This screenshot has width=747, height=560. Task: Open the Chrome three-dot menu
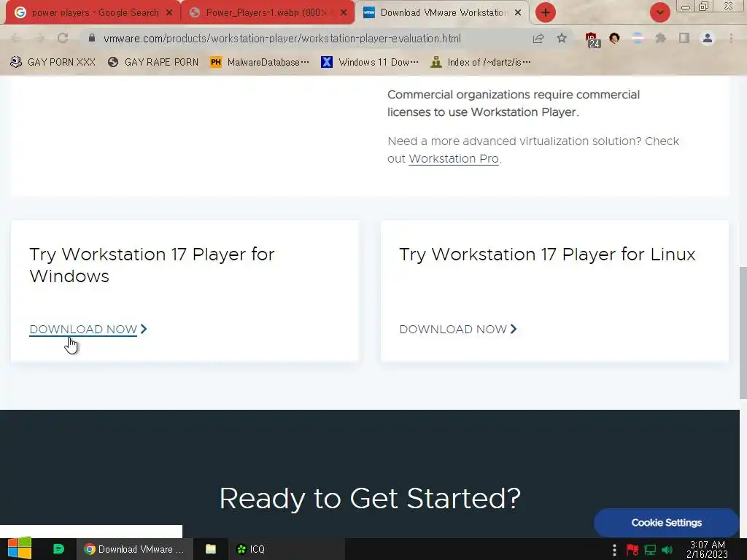[x=731, y=39]
